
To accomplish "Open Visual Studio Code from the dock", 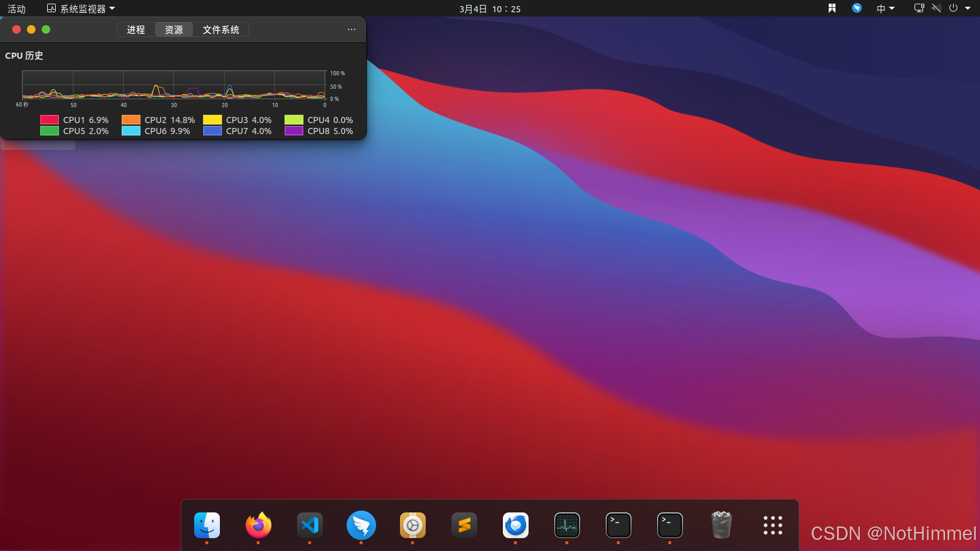I will point(309,525).
